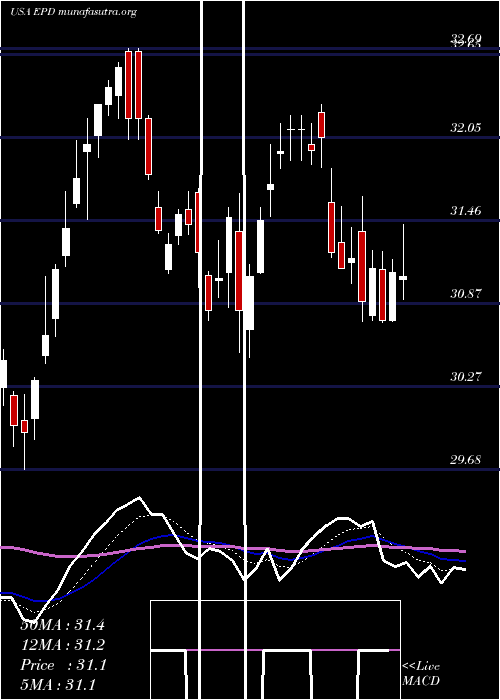Screen dimensions: 500x700
Task: Click the 12MA : 31.2 readout
Action: (x=62, y=645)
